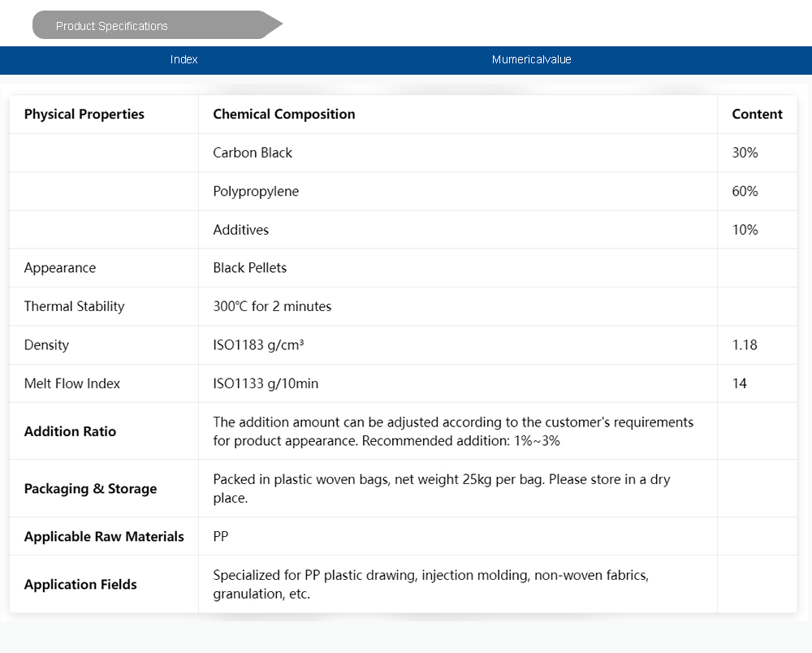This screenshot has height=653, width=812.
Task: Select the Mumericalvalue header tab
Action: pos(531,59)
